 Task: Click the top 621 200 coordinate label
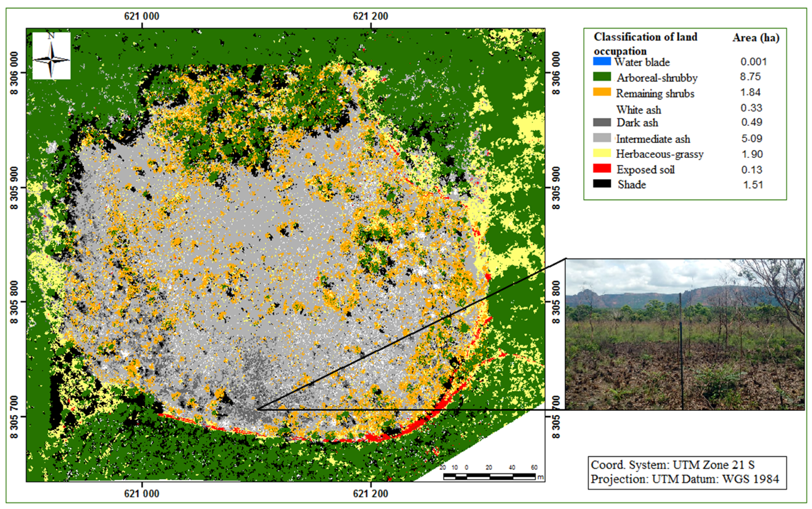370,16
